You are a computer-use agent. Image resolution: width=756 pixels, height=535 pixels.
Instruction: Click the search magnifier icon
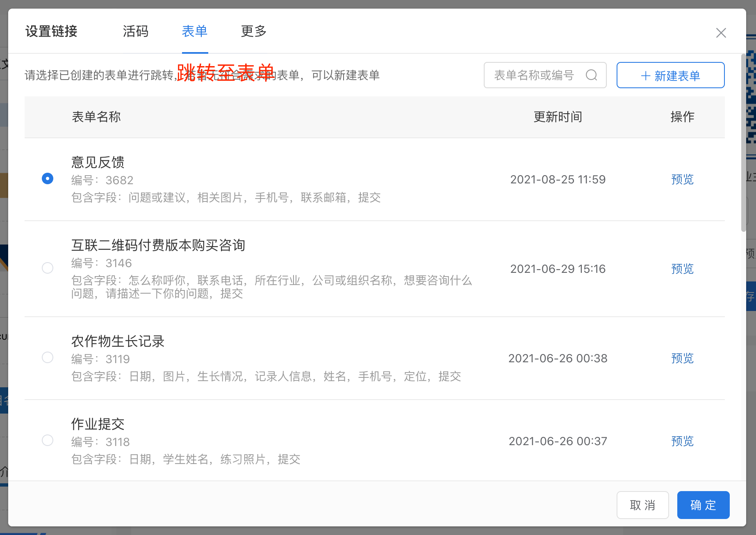coord(591,75)
